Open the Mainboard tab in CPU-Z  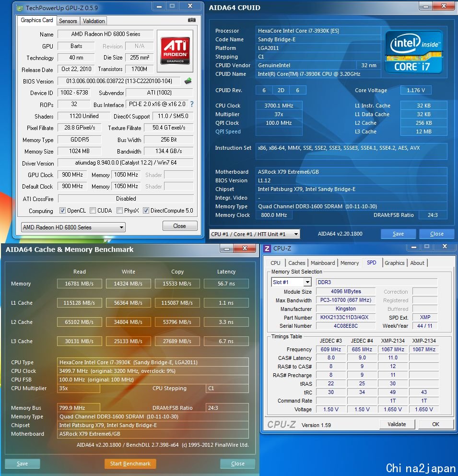(323, 263)
